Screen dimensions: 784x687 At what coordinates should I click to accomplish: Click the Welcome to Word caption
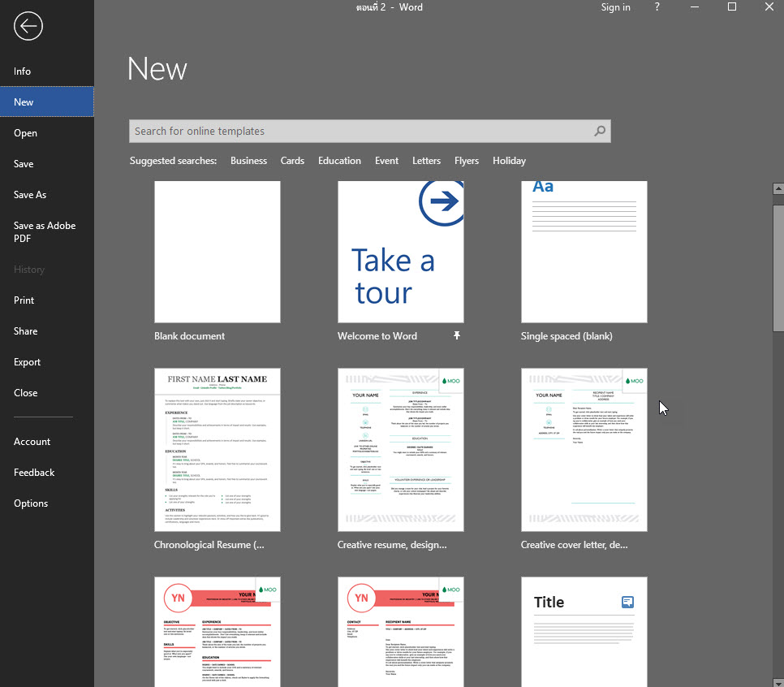pos(377,336)
